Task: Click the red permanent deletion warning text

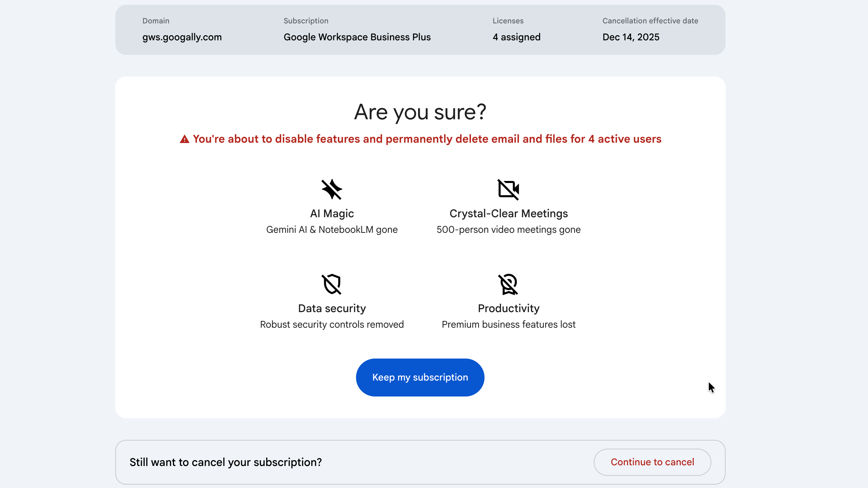Action: (x=427, y=139)
